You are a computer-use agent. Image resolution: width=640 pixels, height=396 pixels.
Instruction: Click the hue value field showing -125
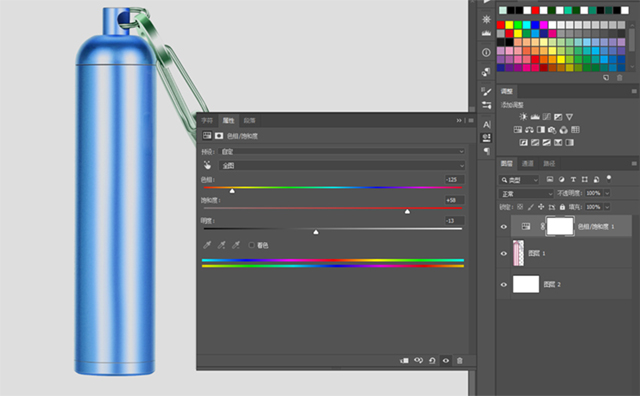click(x=454, y=180)
